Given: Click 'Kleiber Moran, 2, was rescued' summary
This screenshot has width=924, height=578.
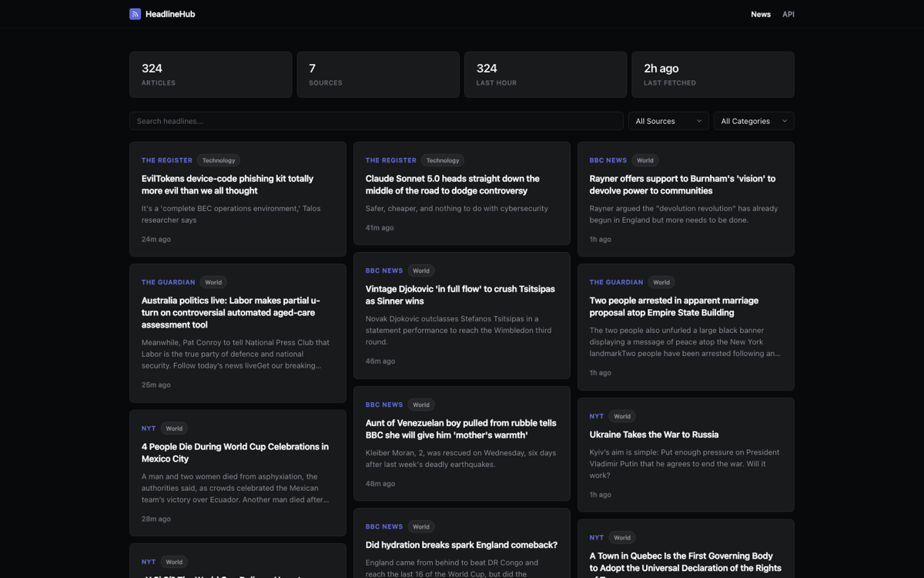Looking at the screenshot, I should click(460, 459).
